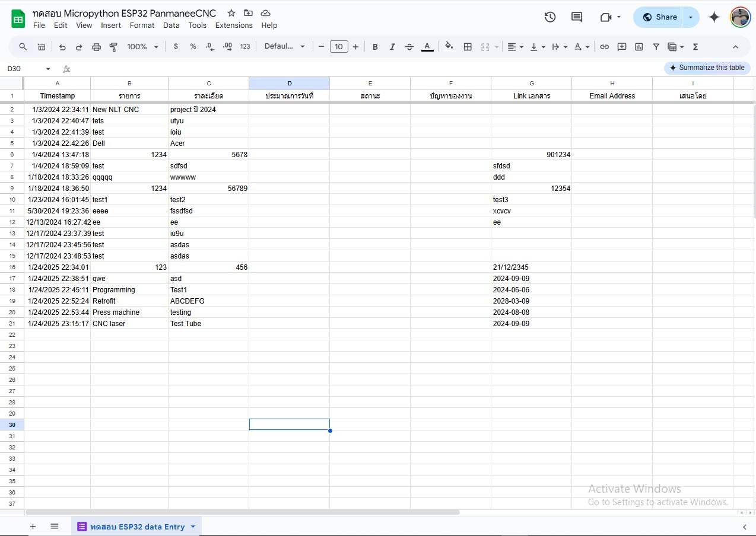Open the Extensions menu
The width and height of the screenshot is (756, 536).
click(x=234, y=25)
